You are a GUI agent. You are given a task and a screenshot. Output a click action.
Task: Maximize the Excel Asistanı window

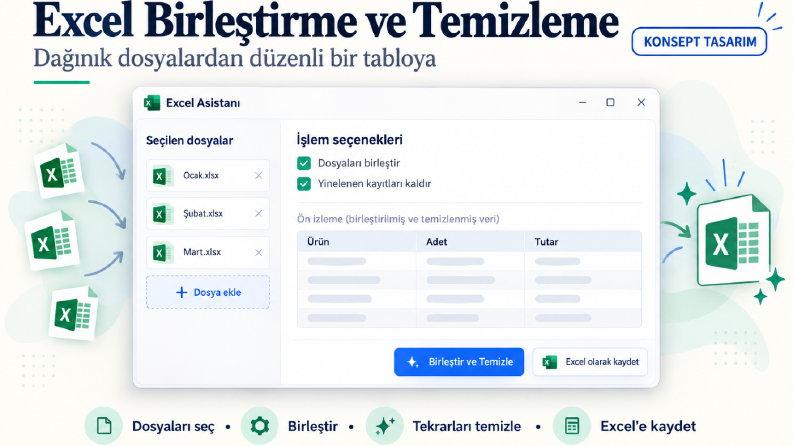(x=610, y=102)
